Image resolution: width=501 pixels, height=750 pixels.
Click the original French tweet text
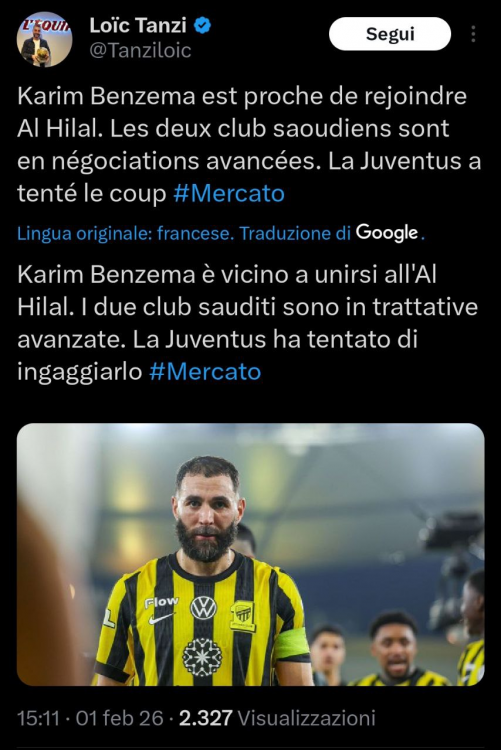[249, 144]
